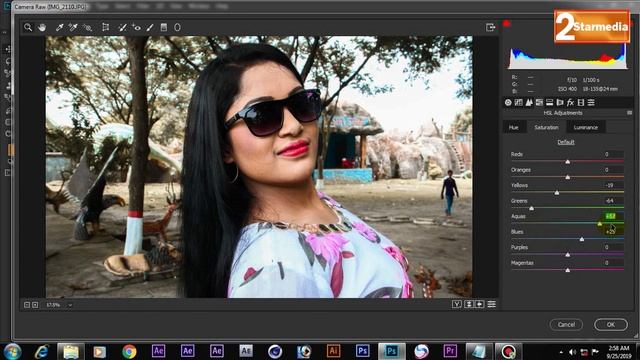Select the Transform tool
The image size is (640, 360).
pyautogui.click(x=105, y=27)
